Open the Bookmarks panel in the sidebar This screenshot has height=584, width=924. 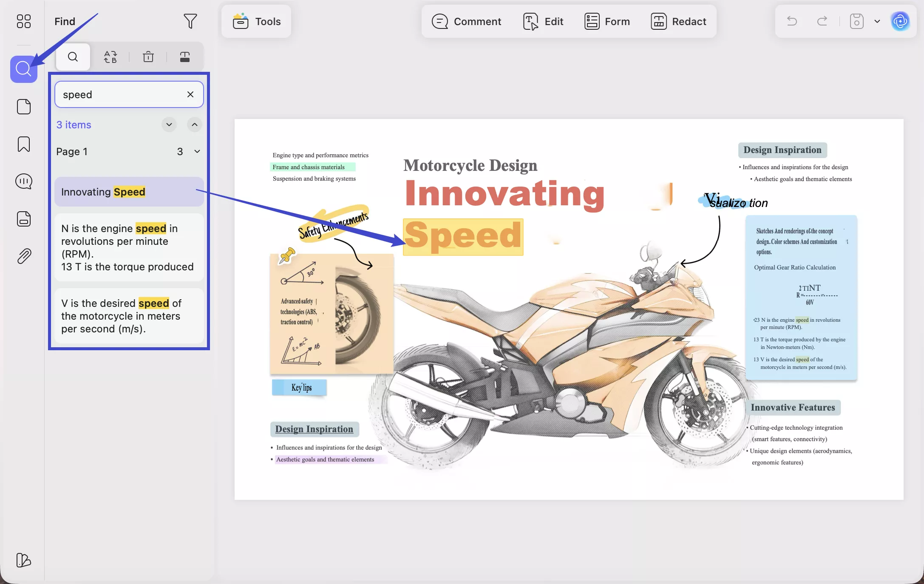(23, 145)
